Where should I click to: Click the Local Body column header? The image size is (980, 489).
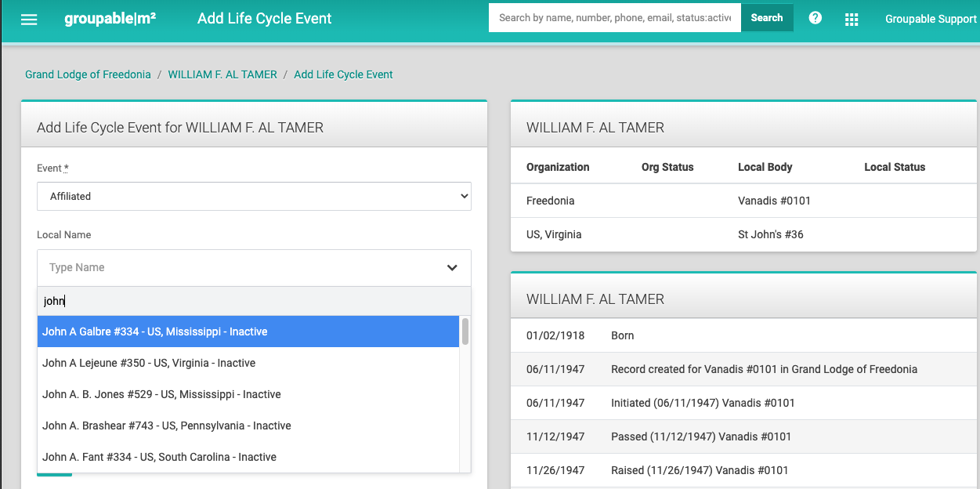765,167
